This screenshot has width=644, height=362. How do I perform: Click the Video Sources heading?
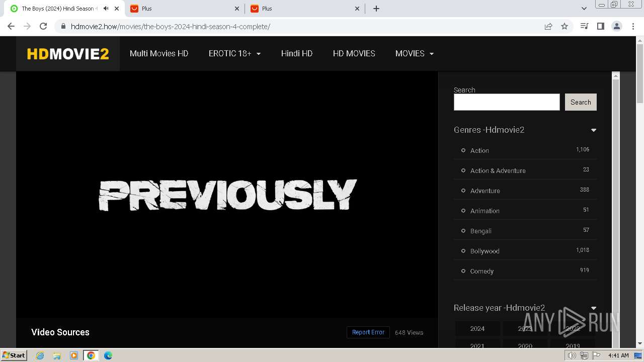[60, 332]
